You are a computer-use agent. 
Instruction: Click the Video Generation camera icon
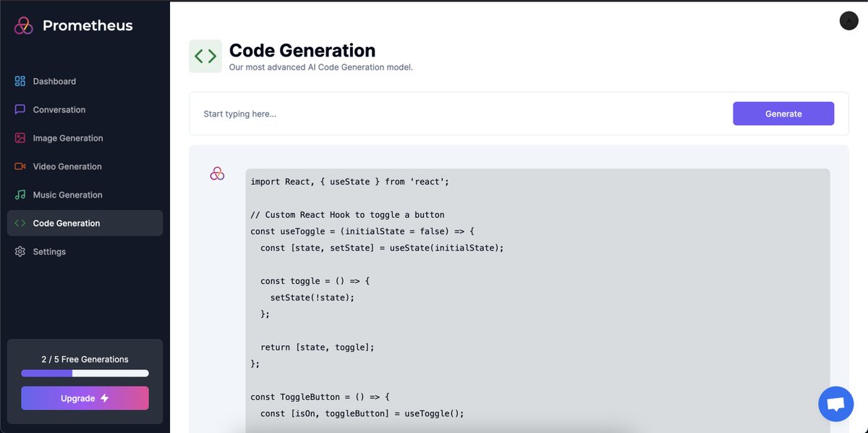click(x=20, y=166)
